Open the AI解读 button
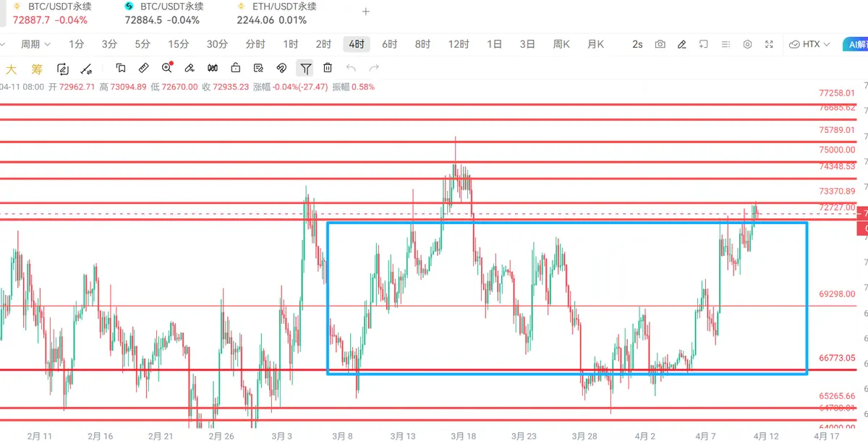Viewport: 868px width, 446px height. point(856,44)
